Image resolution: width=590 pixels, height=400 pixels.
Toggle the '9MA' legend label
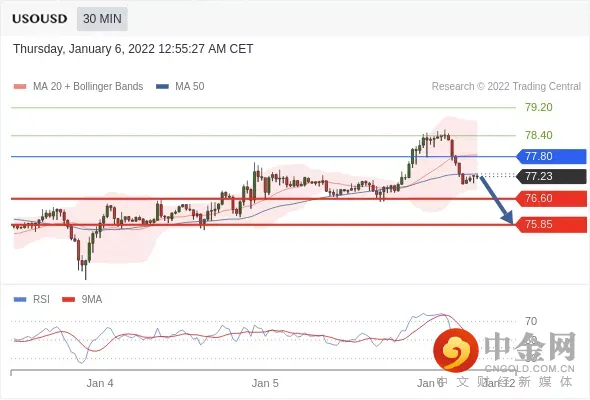coord(92,300)
